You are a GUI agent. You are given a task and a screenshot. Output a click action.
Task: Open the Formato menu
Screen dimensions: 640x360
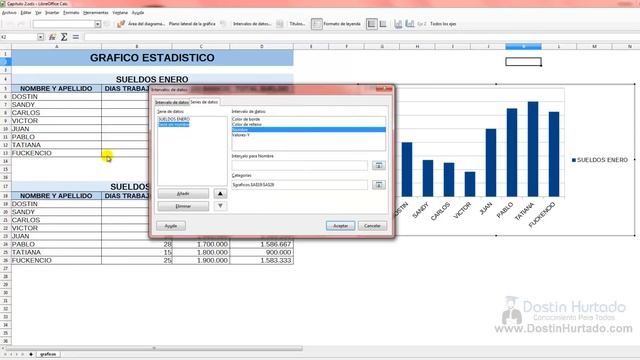point(71,13)
